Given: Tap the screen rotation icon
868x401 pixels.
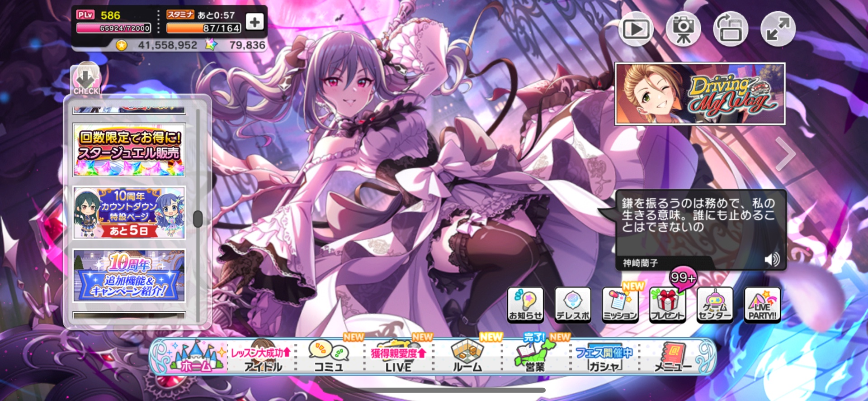Looking at the screenshot, I should pos(731,29).
